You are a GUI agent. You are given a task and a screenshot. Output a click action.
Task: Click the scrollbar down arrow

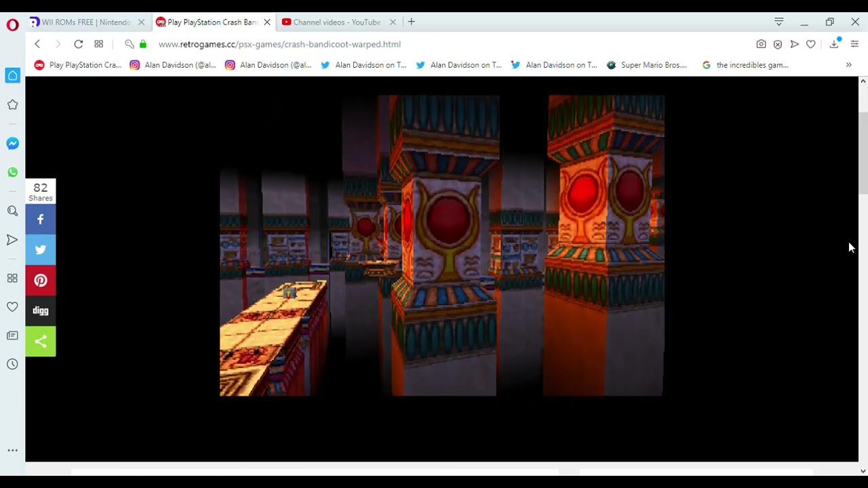coord(863,470)
